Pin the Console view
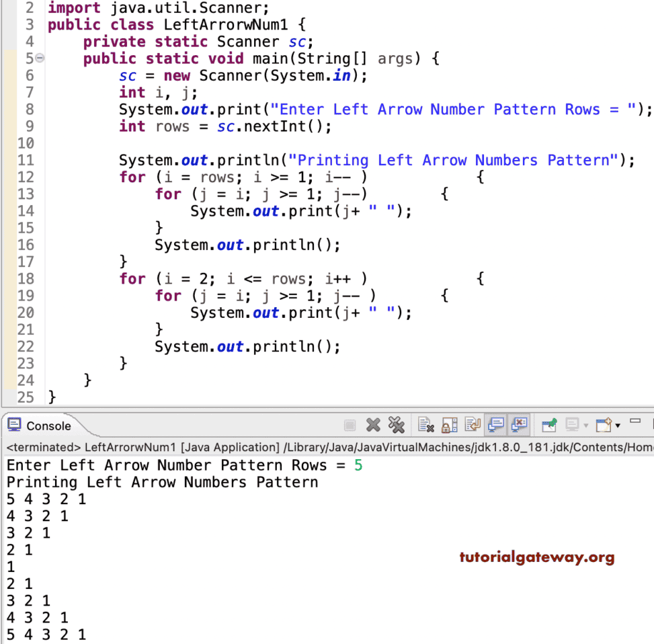654x644 pixels. (549, 424)
